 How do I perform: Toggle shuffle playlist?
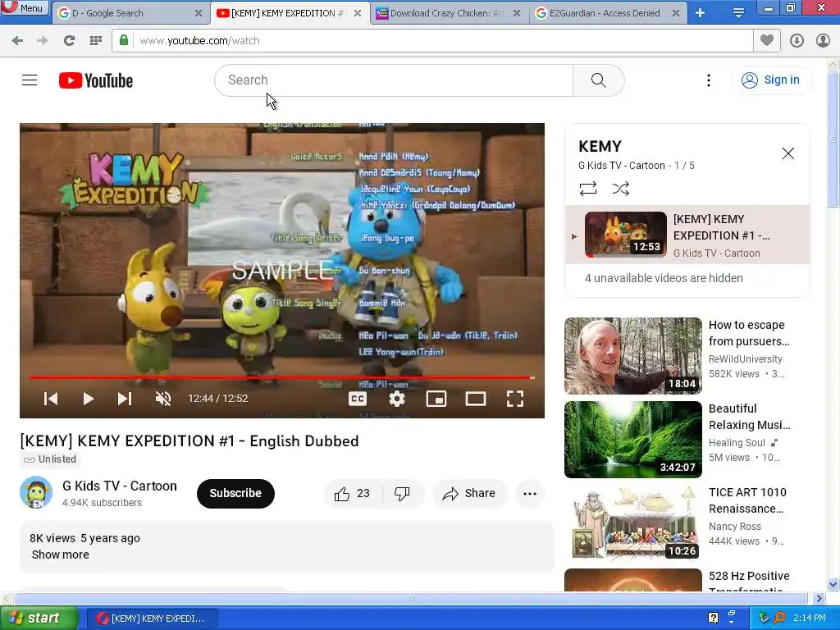(620, 189)
